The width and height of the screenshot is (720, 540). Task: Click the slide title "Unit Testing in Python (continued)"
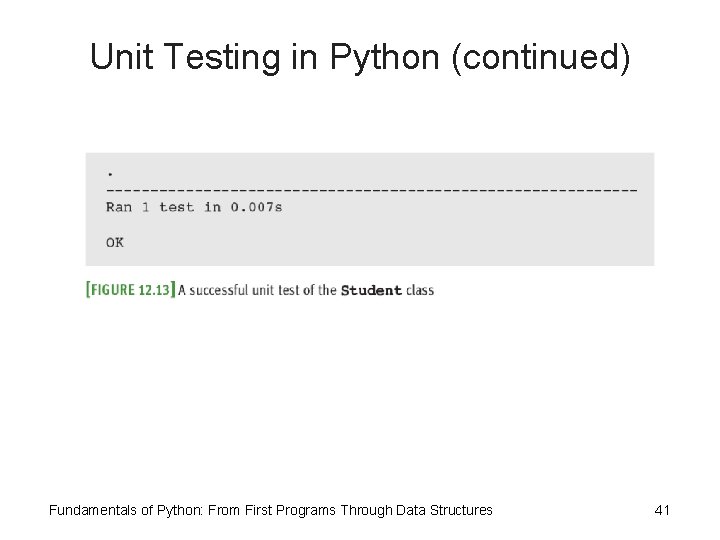coord(360,58)
